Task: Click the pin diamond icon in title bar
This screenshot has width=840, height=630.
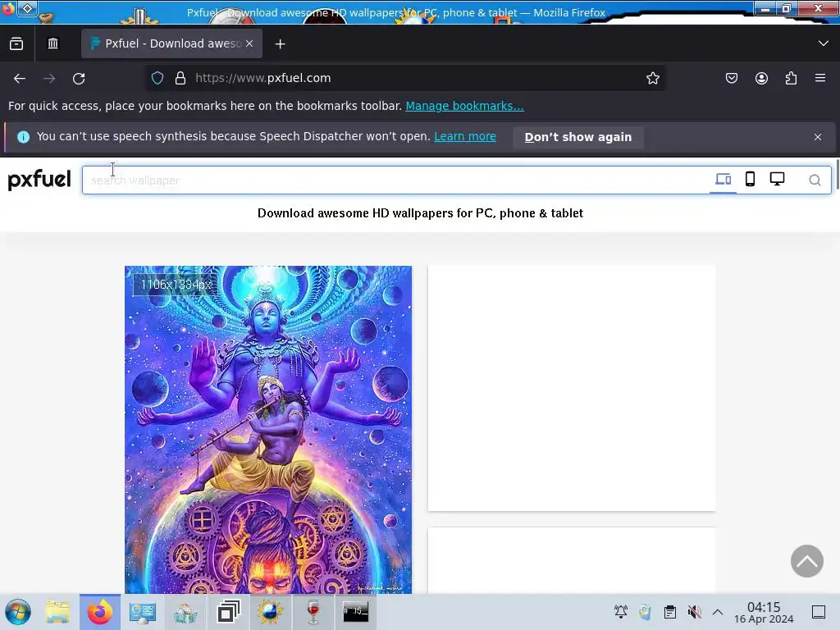Action: (27, 8)
